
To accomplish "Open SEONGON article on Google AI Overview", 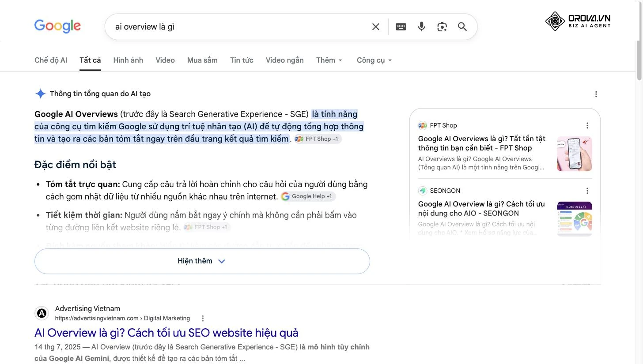I will pos(481,209).
